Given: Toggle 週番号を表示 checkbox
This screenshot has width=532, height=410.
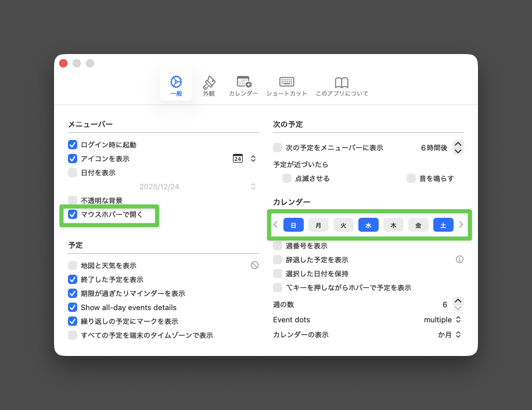Looking at the screenshot, I should pos(278,246).
